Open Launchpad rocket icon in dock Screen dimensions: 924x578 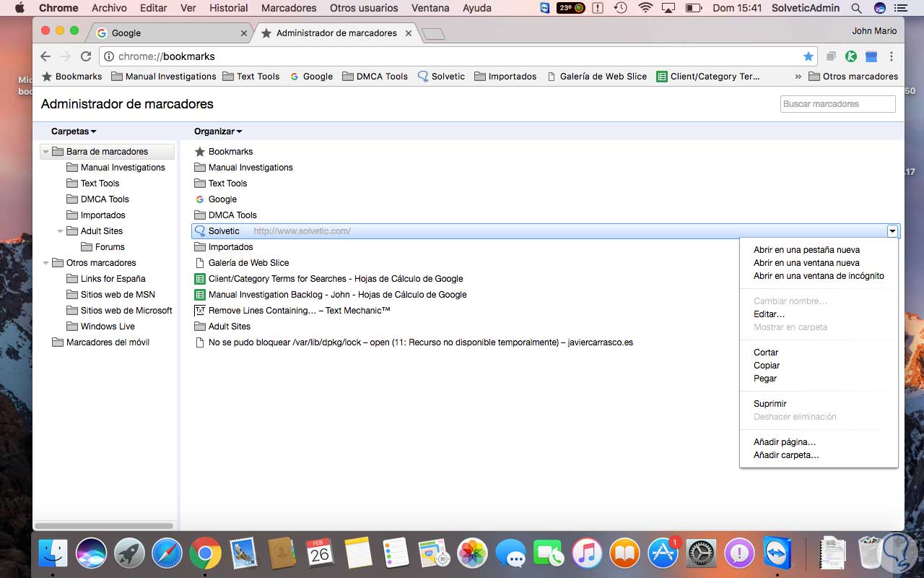pos(129,554)
